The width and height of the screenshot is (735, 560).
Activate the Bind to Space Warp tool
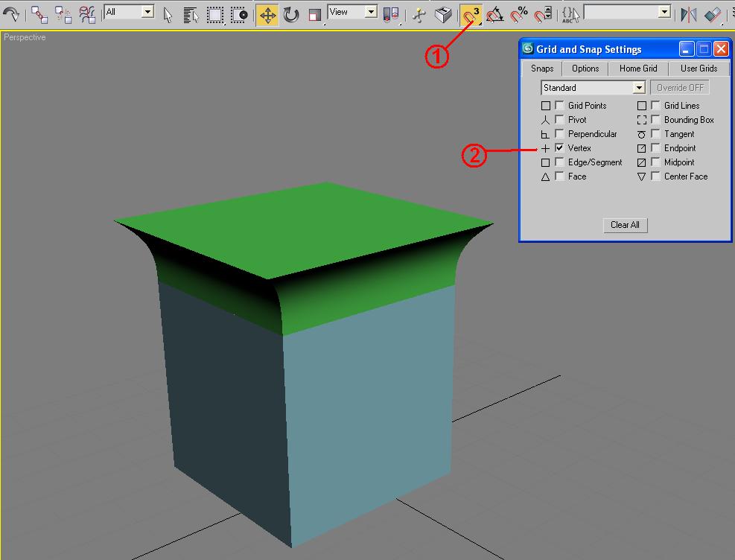(x=87, y=14)
